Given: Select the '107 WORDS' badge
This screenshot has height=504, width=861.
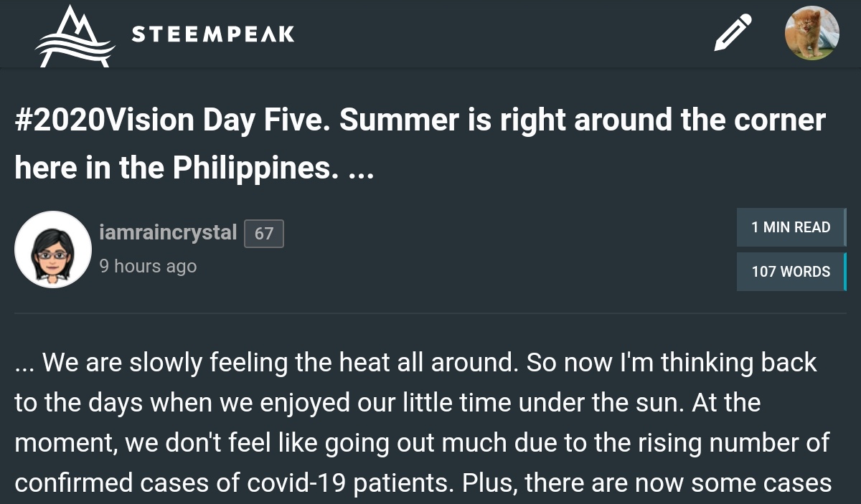Looking at the screenshot, I should pyautogui.click(x=791, y=272).
